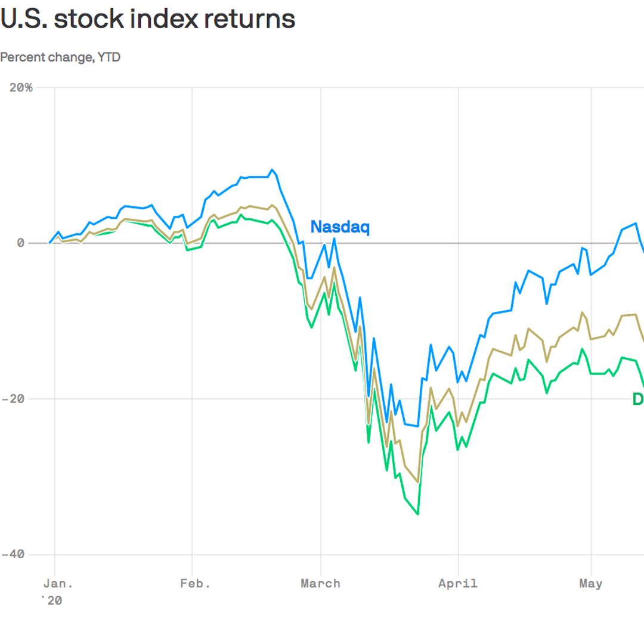Click the lines' January starting point at zero
644x644 pixels.
(x=49, y=243)
